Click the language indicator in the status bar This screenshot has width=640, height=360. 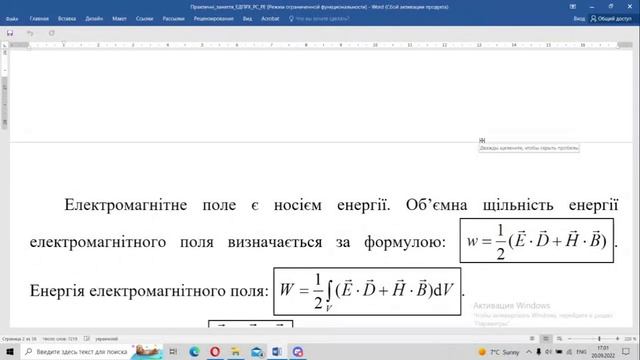tap(107, 339)
